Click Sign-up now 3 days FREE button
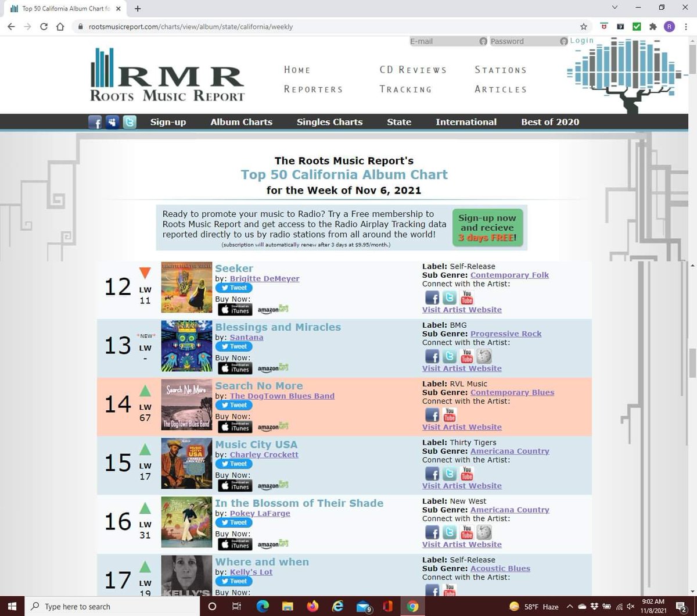Image resolution: width=697 pixels, height=616 pixels. tap(487, 228)
